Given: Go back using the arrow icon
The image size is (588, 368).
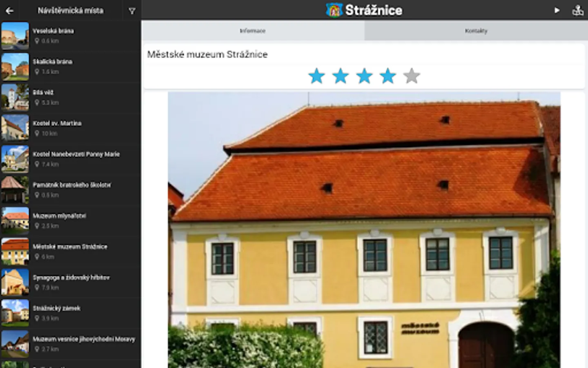Looking at the screenshot, I should [9, 11].
